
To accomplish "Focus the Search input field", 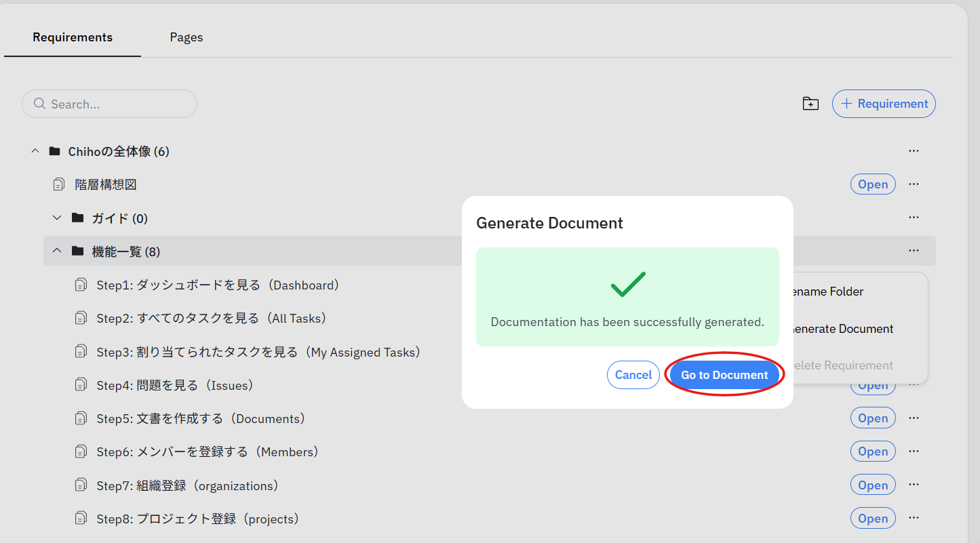I will pyautogui.click(x=115, y=104).
